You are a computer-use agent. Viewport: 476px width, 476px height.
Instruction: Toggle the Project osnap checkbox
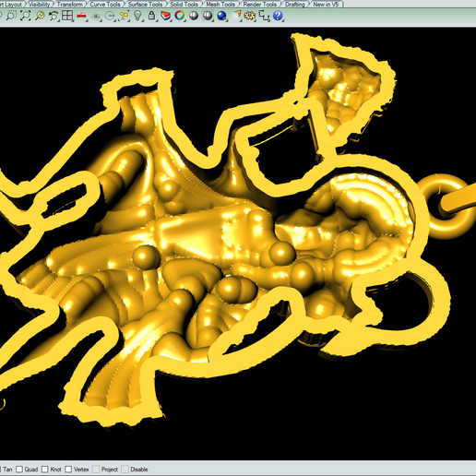tap(96, 469)
